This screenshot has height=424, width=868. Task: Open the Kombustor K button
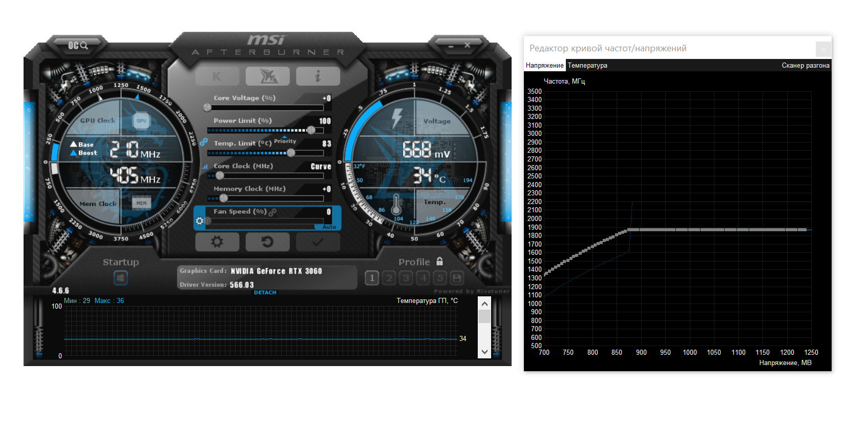[x=217, y=76]
